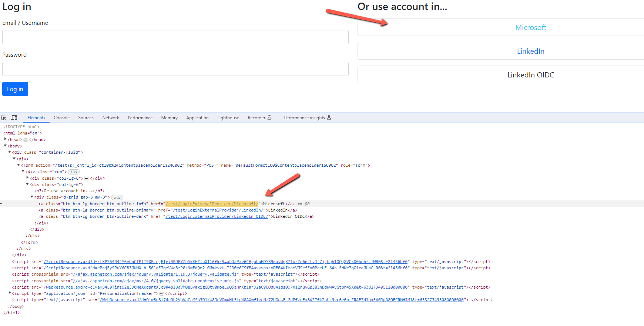This screenshot has width=644, height=326.
Task: Switch to the Application tab
Action: point(197,118)
